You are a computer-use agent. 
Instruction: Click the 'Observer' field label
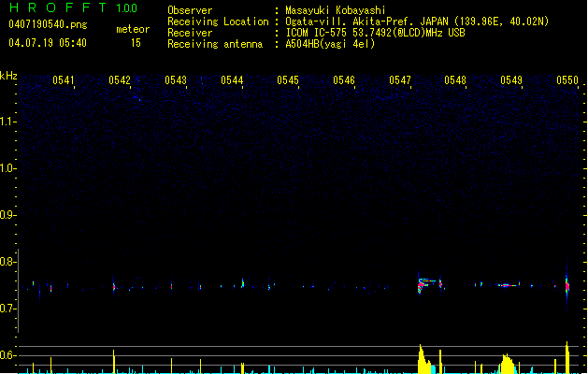190,10
